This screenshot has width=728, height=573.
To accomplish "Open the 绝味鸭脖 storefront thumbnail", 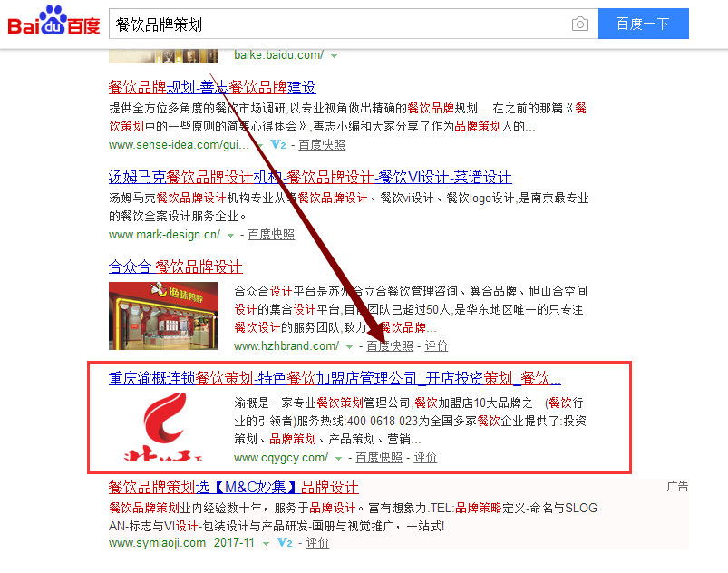I will (x=163, y=316).
